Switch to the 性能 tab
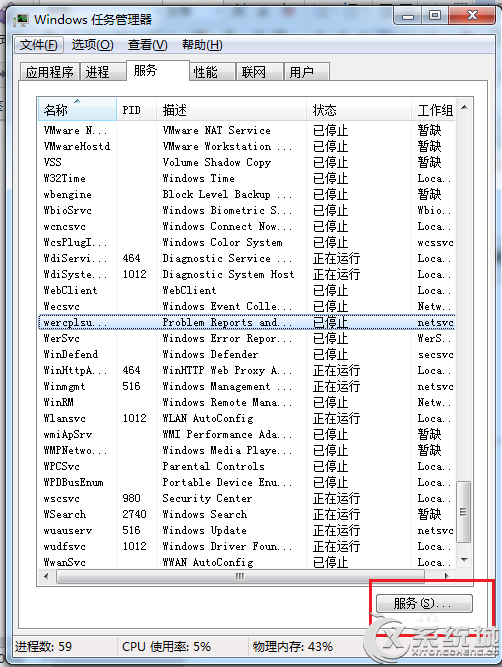502x667 pixels. (x=212, y=72)
